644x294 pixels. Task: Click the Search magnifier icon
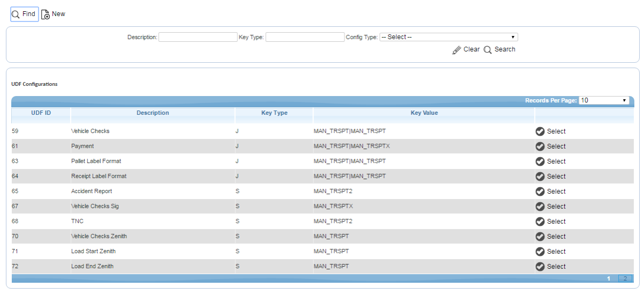[x=488, y=50]
